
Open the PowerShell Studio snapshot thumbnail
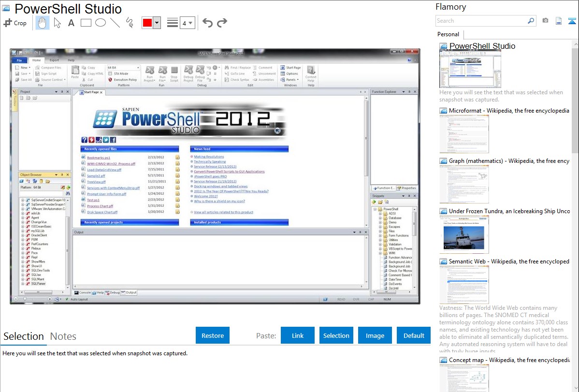click(x=470, y=70)
